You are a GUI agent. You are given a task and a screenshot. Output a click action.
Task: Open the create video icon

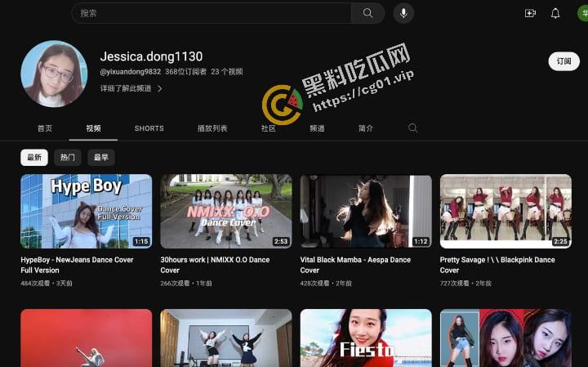530,13
